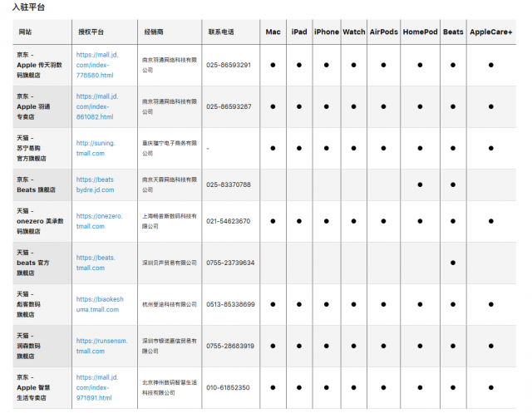532x413 pixels.
Task: Select phone number 010-61852350
Action: [x=228, y=387]
